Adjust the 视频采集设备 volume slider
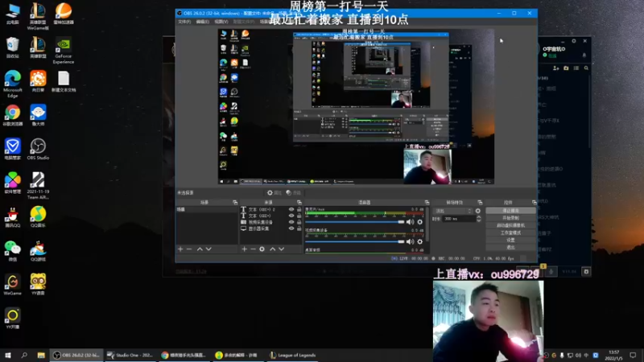Viewport: 644px width, 362px height. 355,242
